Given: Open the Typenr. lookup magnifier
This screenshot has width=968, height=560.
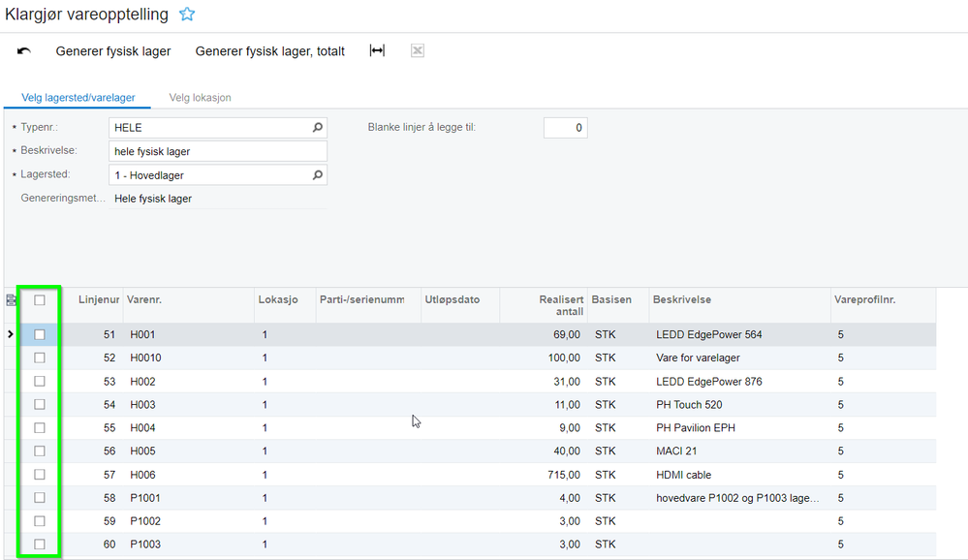Looking at the screenshot, I should coord(317,127).
